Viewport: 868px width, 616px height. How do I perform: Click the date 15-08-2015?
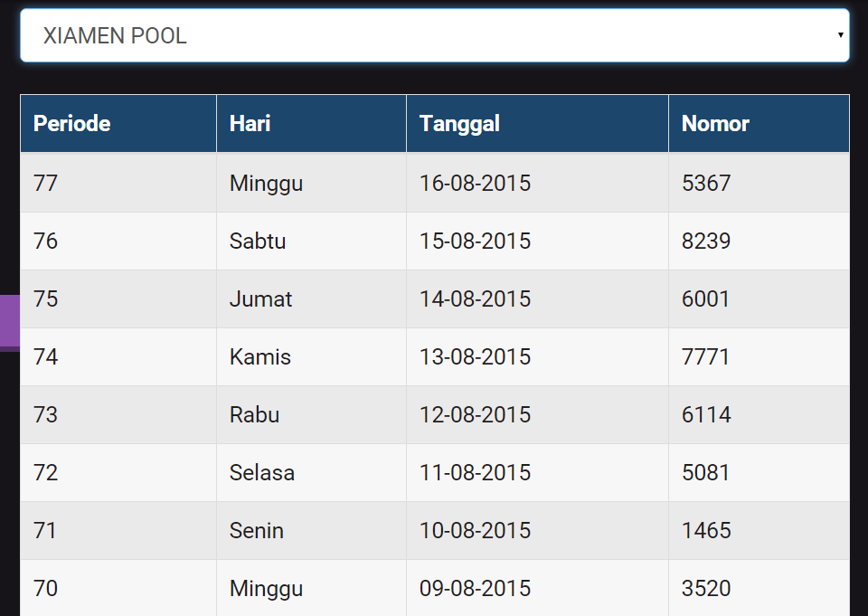(475, 242)
